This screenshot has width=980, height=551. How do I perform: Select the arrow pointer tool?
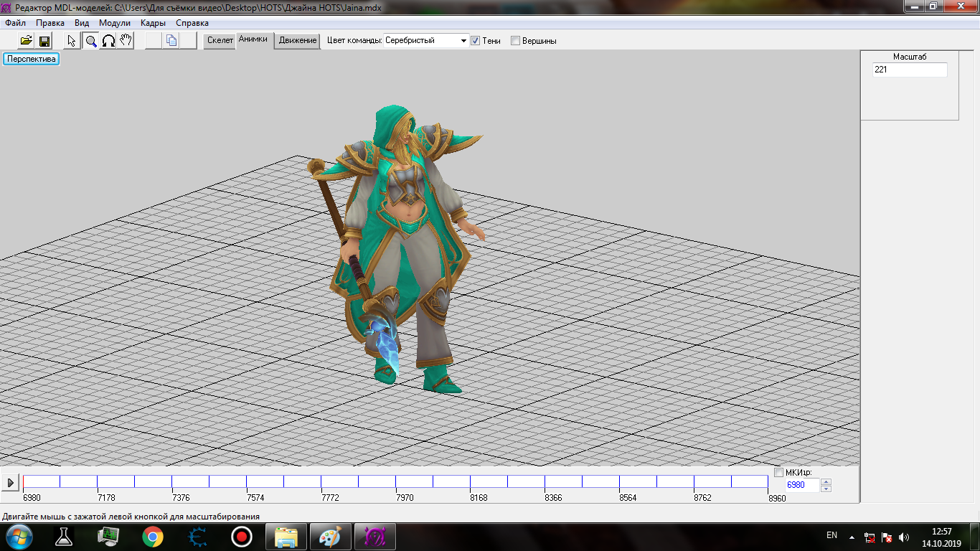pyautogui.click(x=72, y=41)
